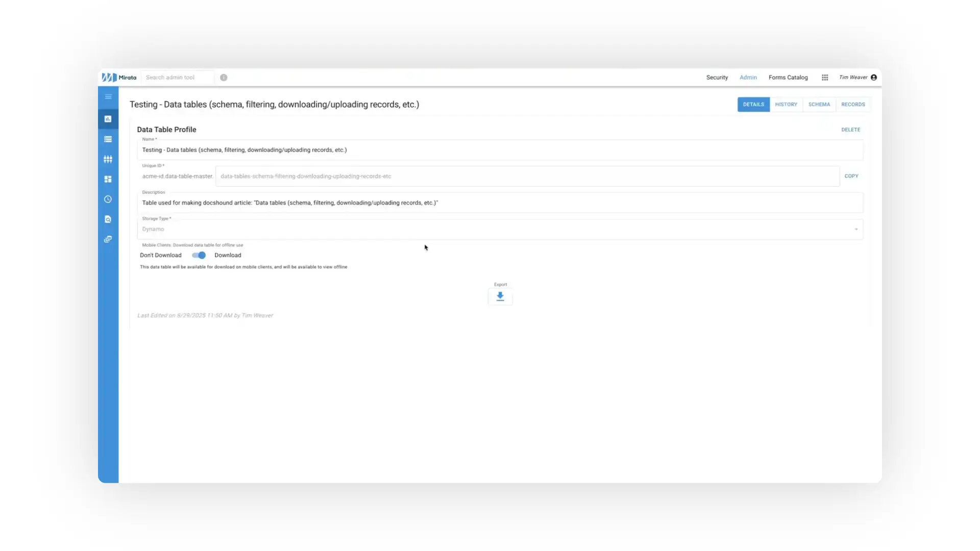Select the clock history sidebar icon
980x551 pixels.
tap(108, 199)
